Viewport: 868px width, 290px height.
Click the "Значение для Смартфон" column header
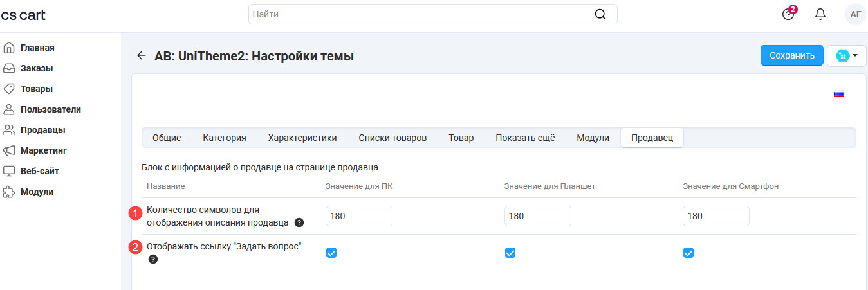[x=731, y=186]
